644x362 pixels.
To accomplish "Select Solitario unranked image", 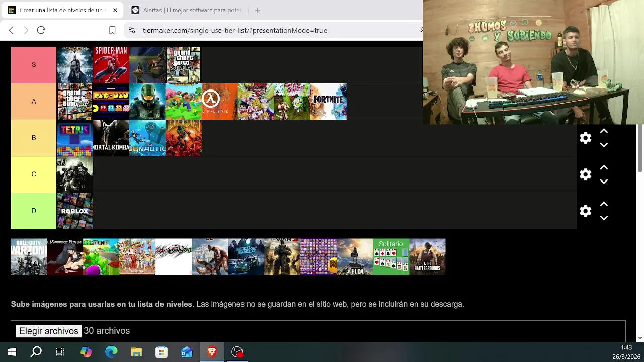I will 391,257.
